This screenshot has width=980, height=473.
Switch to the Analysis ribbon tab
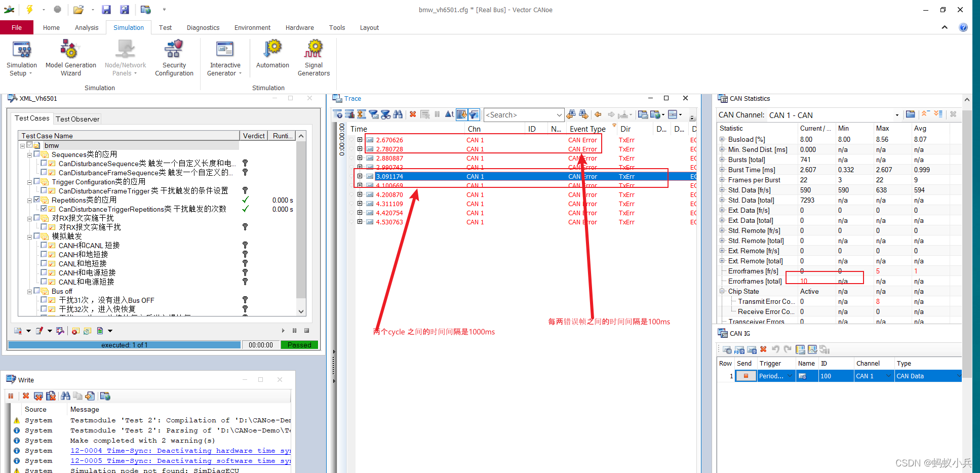87,27
